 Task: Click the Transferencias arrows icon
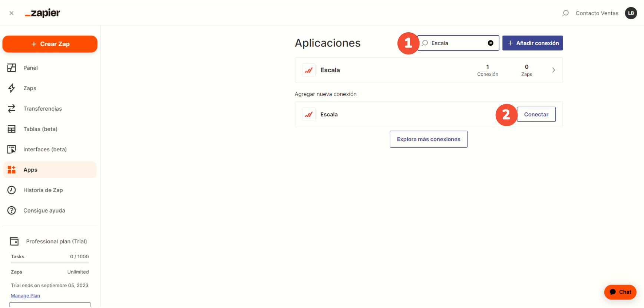click(x=11, y=108)
